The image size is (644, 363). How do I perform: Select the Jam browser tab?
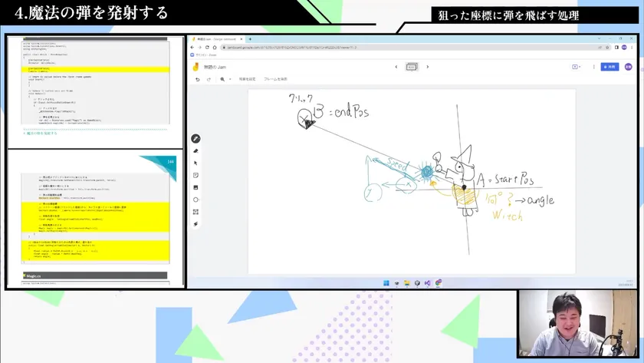point(218,39)
